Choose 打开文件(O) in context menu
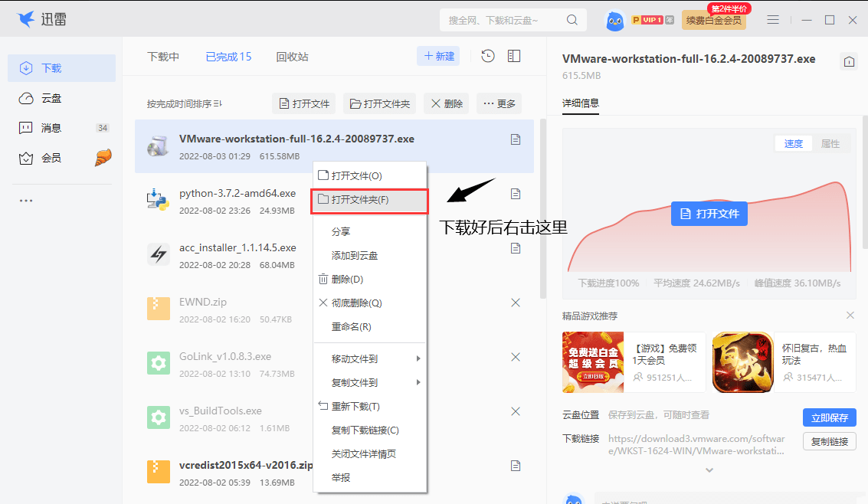This screenshot has width=868, height=504. pos(370,175)
